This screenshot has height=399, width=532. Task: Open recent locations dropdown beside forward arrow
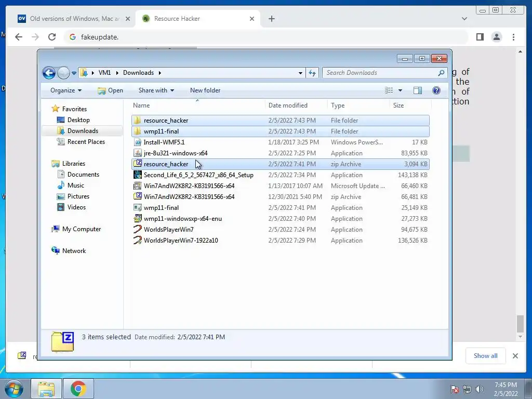74,73
